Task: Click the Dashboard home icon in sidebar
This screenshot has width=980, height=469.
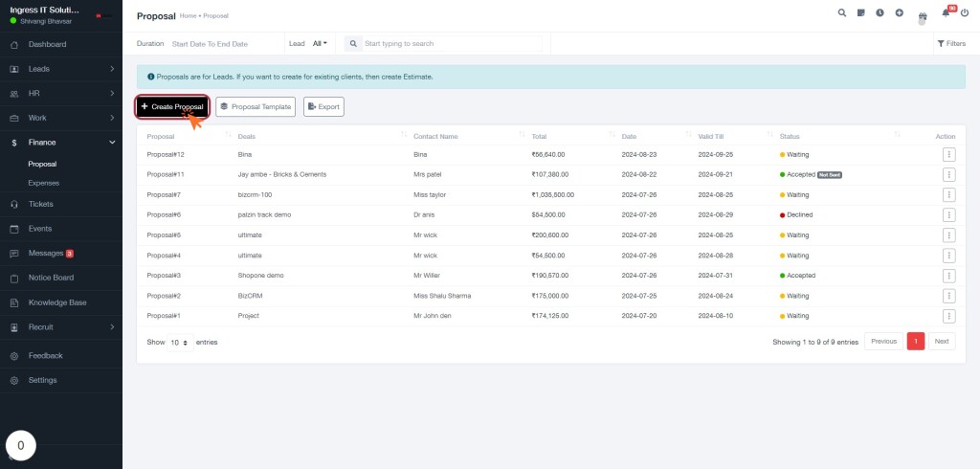Action: click(x=14, y=44)
